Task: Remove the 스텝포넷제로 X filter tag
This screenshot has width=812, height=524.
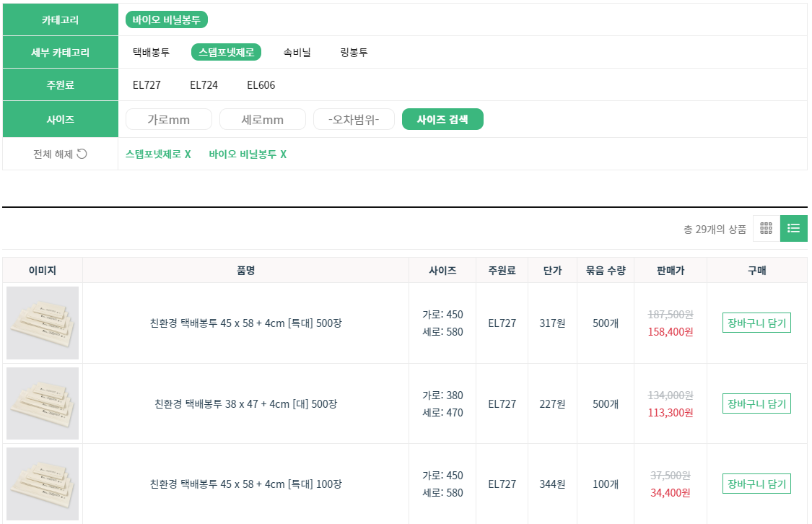Action: click(158, 154)
